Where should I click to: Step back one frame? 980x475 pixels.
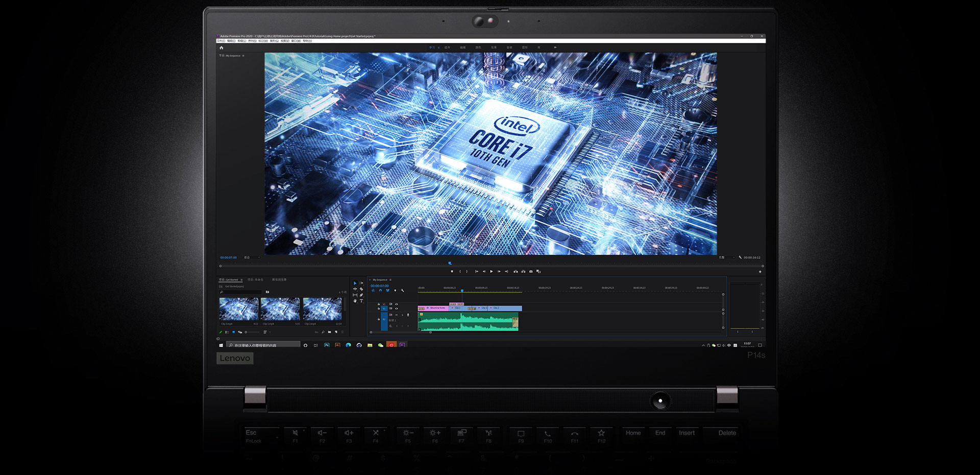(484, 271)
